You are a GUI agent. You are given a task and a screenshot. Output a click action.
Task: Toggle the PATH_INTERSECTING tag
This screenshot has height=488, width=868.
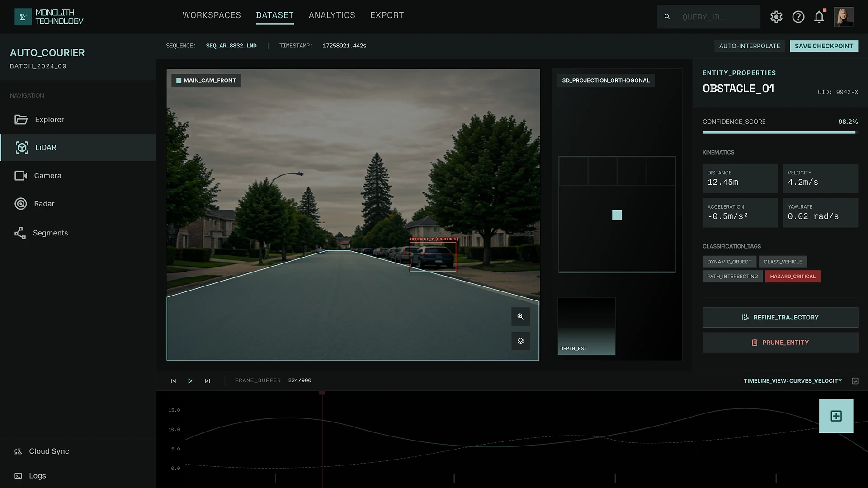click(x=732, y=277)
